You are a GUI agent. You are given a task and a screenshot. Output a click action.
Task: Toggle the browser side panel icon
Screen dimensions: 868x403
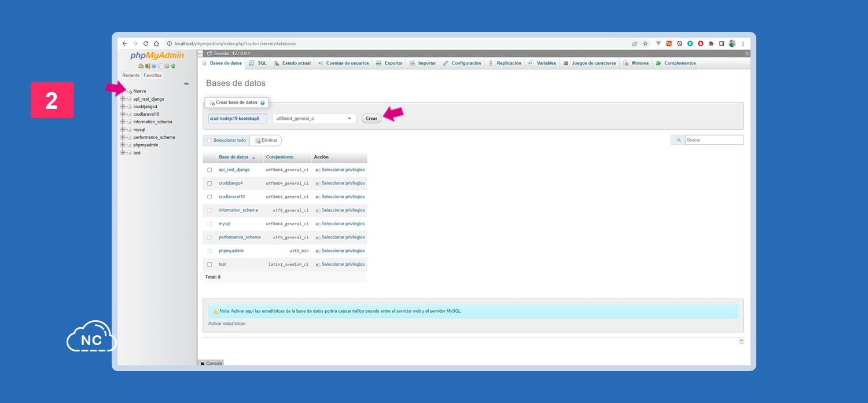(722, 43)
